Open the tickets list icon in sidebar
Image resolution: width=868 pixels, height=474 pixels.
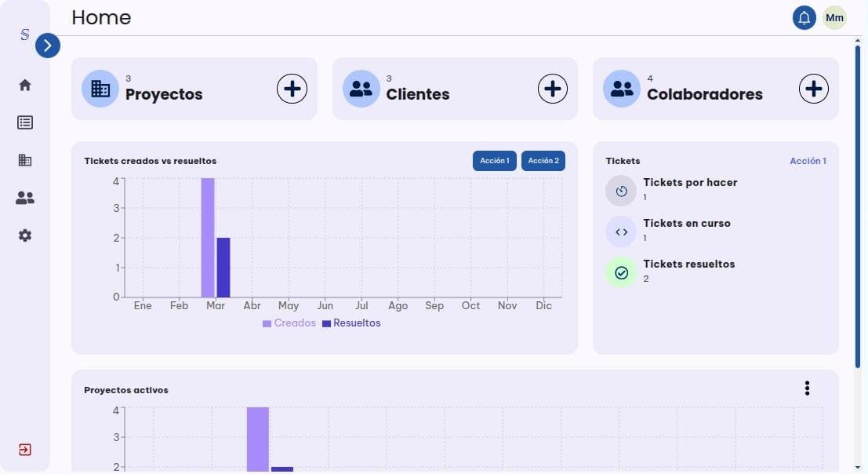(x=25, y=122)
